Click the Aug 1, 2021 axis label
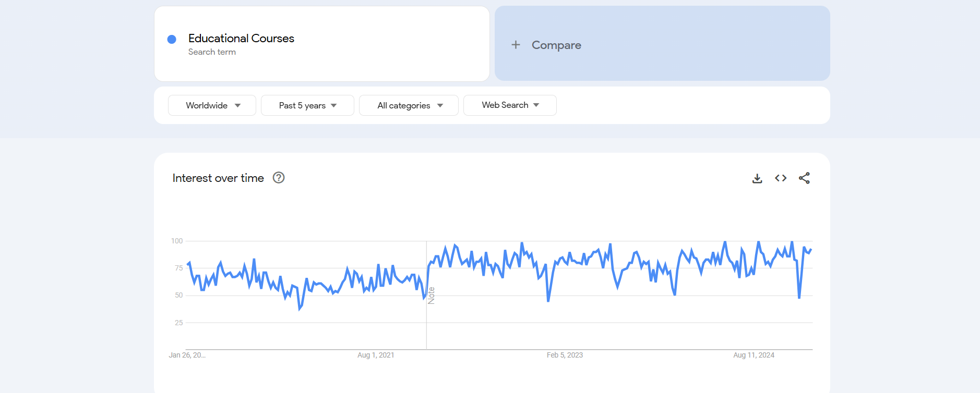This screenshot has height=393, width=980. [376, 355]
